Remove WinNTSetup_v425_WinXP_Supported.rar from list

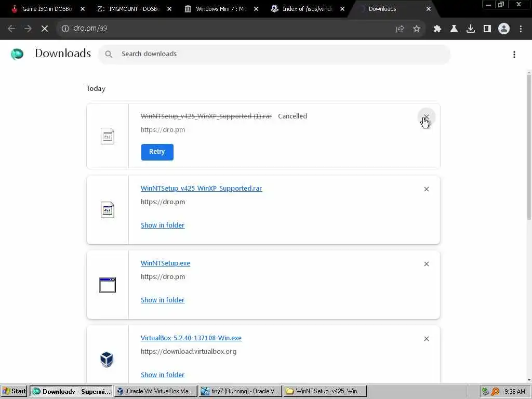tap(427, 189)
